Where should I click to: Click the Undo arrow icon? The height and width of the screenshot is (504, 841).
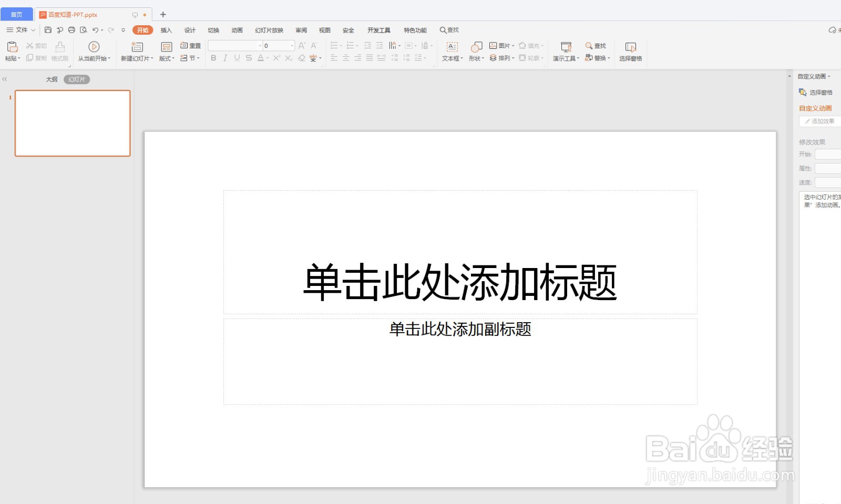[x=95, y=30]
